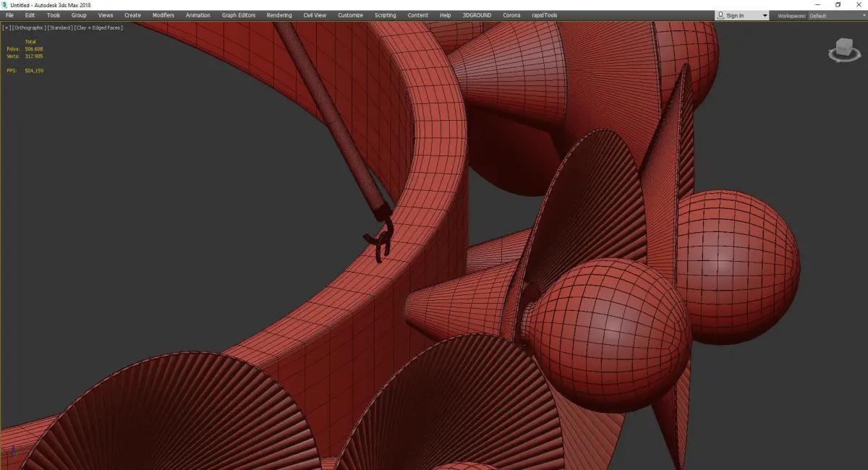Open the viewport [+] general menu

click(x=6, y=27)
